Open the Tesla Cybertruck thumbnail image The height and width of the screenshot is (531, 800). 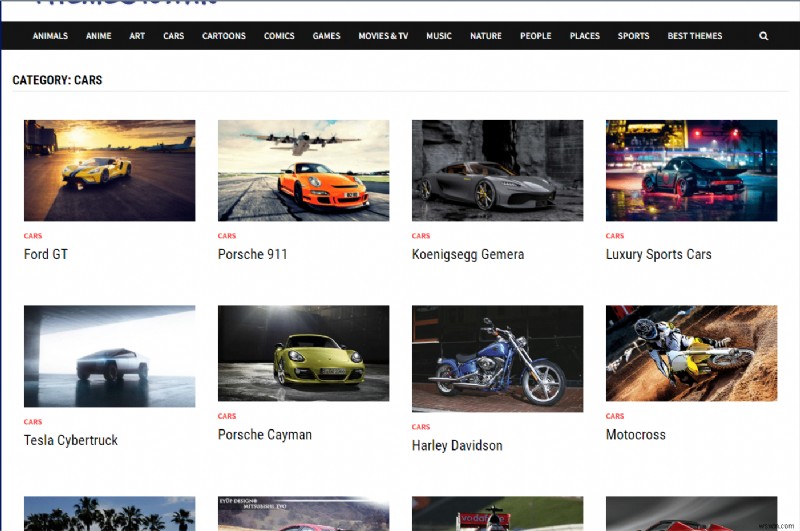point(110,356)
